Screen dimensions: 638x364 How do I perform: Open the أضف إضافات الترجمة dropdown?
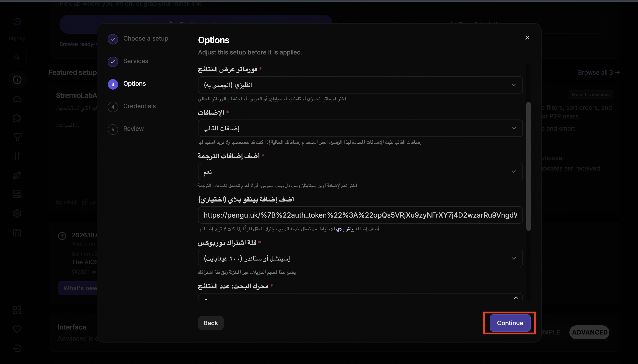pos(360,172)
